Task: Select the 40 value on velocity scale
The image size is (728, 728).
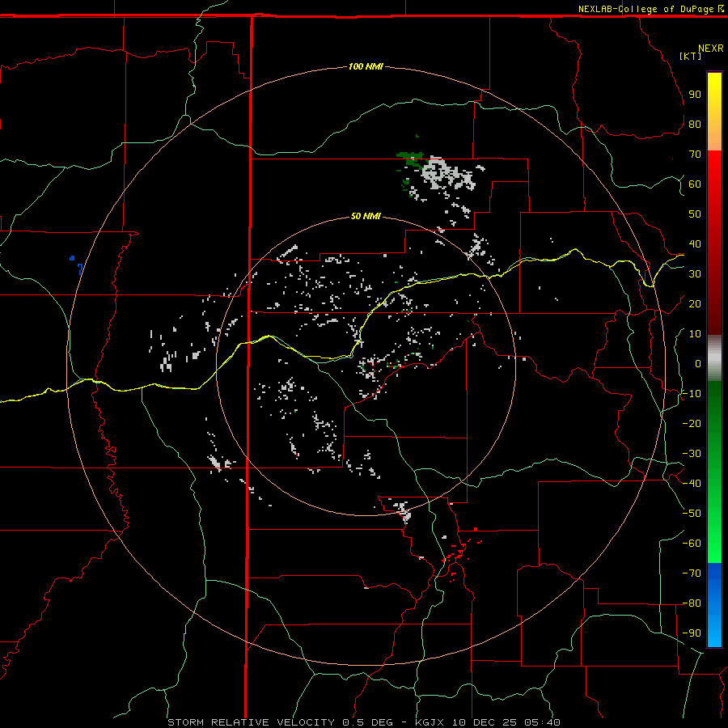Action: [x=695, y=243]
